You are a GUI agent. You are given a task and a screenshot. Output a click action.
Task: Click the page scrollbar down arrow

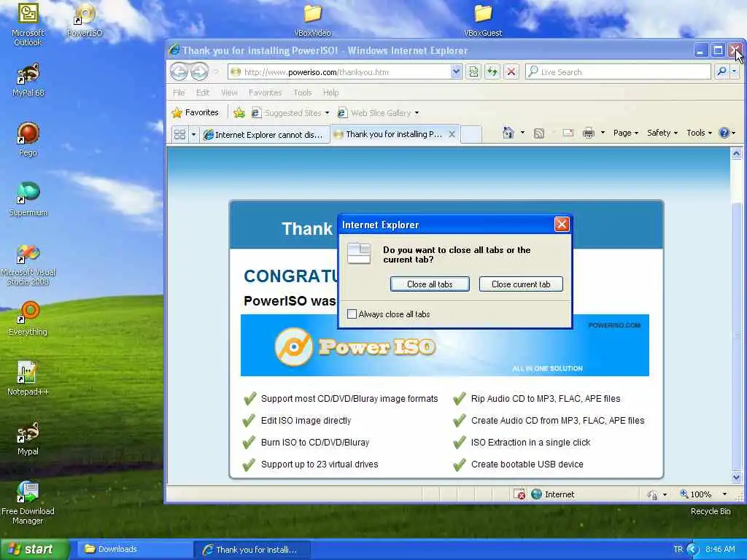736,477
